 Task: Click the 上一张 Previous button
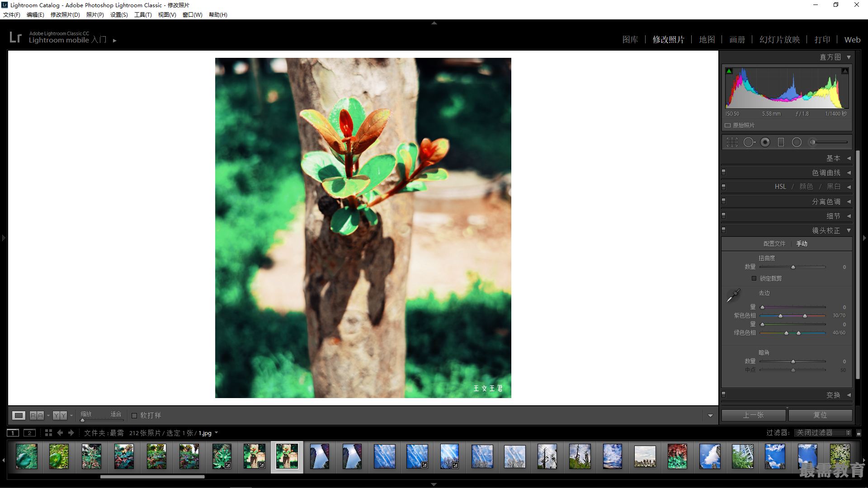pos(754,415)
